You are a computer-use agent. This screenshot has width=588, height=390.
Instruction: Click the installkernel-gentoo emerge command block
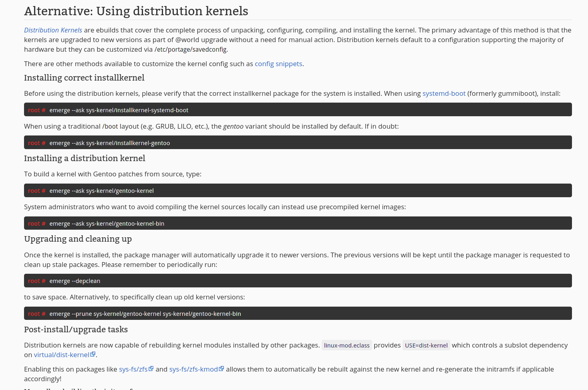point(110,143)
